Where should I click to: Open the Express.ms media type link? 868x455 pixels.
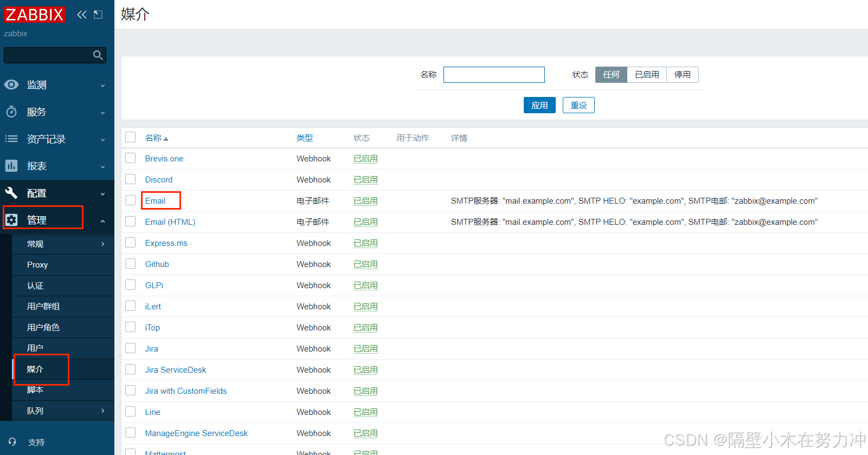166,243
